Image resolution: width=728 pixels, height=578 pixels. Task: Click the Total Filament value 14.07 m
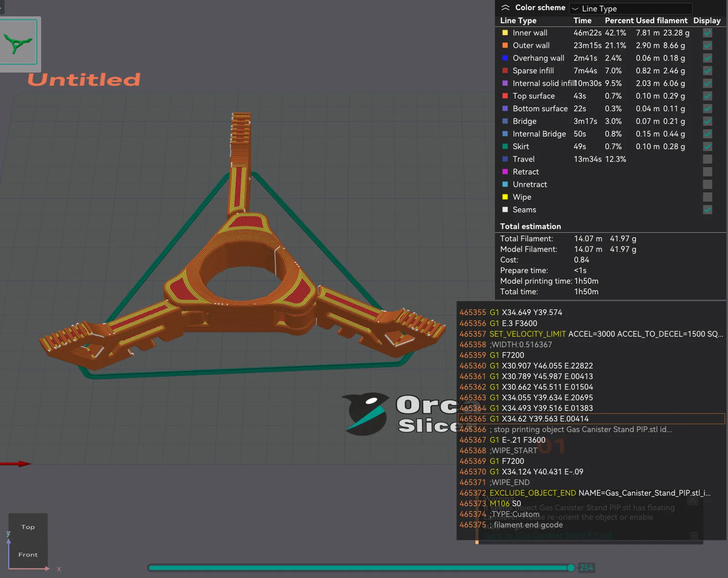(588, 238)
